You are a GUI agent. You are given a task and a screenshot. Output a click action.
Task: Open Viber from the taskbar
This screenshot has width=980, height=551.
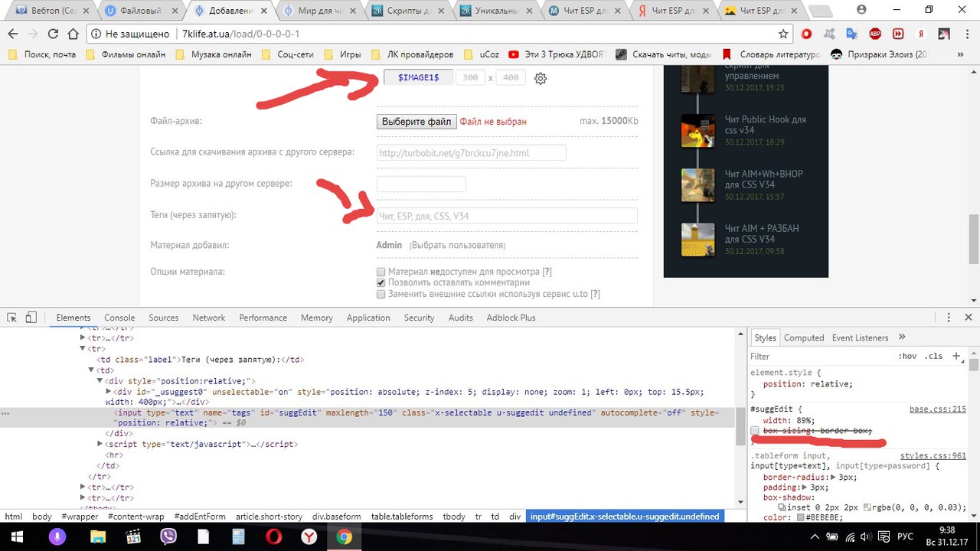click(169, 537)
